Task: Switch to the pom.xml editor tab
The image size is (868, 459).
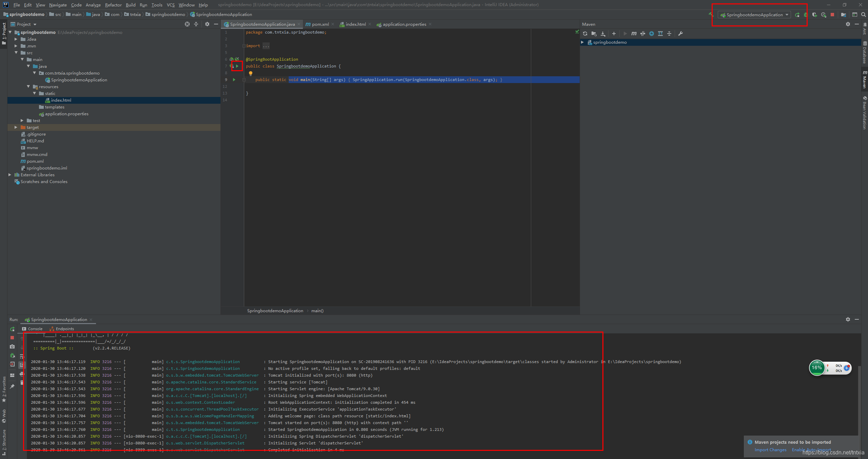Action: pyautogui.click(x=320, y=24)
